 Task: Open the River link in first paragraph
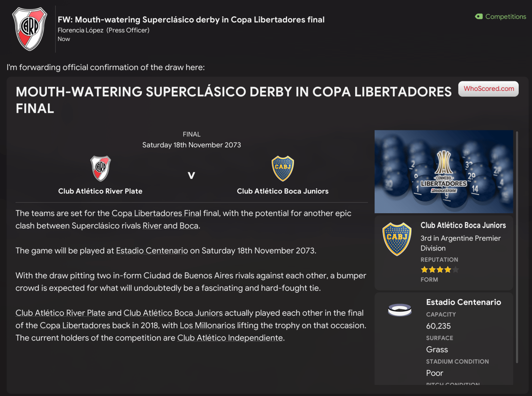tap(152, 226)
